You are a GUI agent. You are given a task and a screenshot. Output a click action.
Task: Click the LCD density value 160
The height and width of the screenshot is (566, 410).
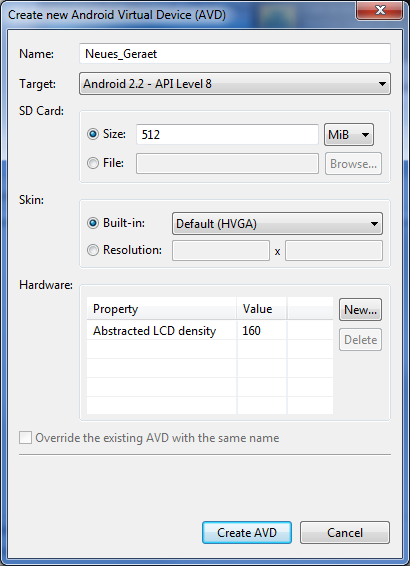(252, 330)
